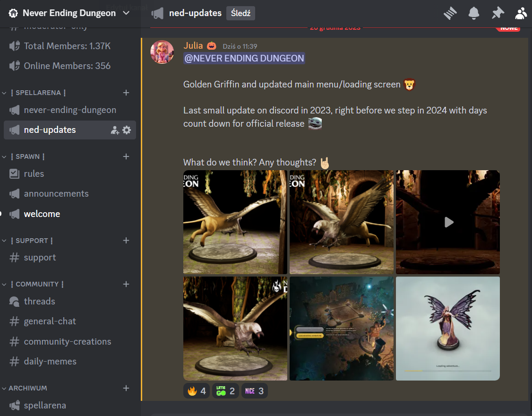Image resolution: width=532 pixels, height=416 pixels.
Task: Add a channel to SPAWN category
Action: (126, 156)
